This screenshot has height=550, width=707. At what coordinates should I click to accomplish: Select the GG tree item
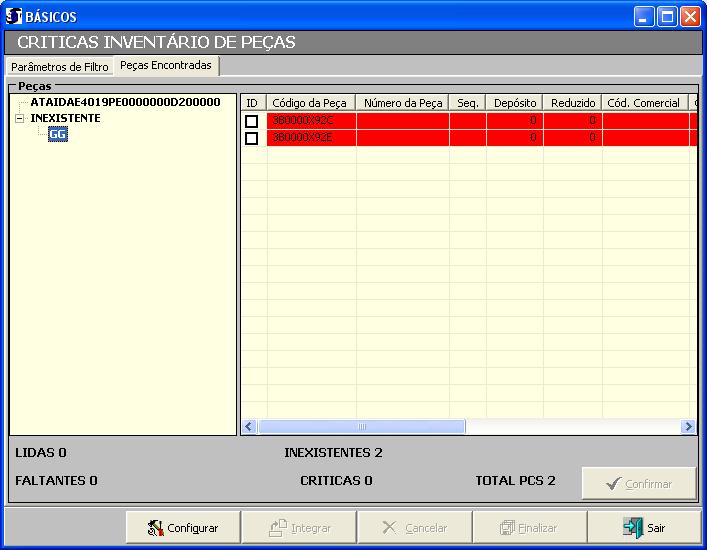[x=58, y=135]
